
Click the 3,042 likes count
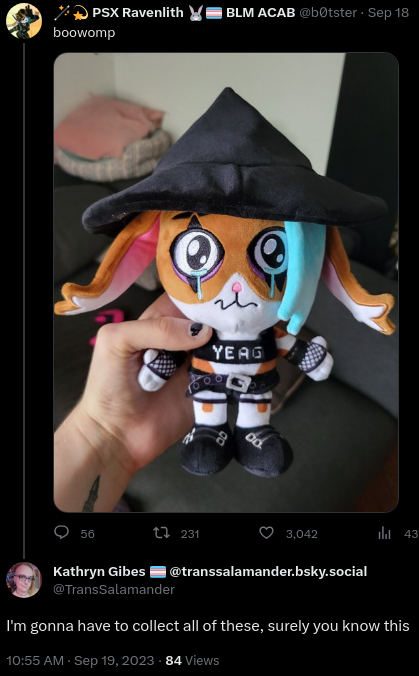(x=302, y=534)
